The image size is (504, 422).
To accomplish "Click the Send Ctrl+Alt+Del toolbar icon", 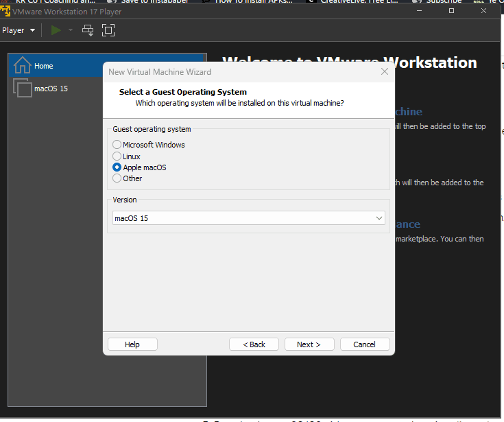I will 87,30.
